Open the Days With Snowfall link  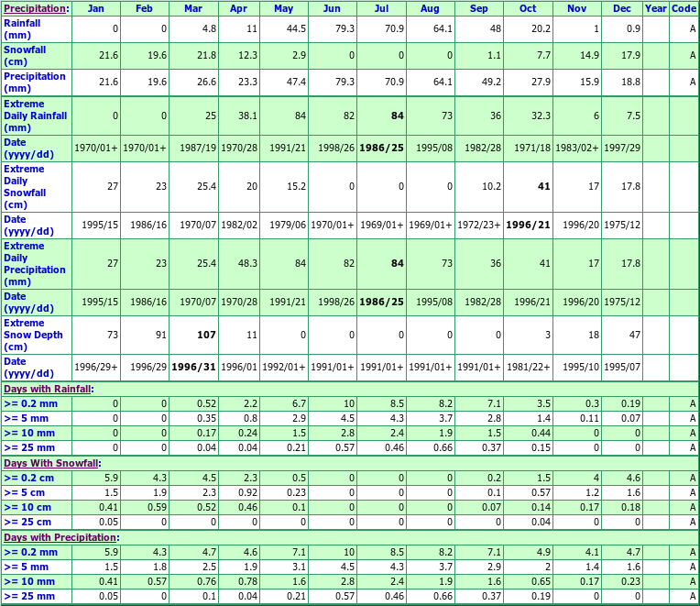point(51,463)
